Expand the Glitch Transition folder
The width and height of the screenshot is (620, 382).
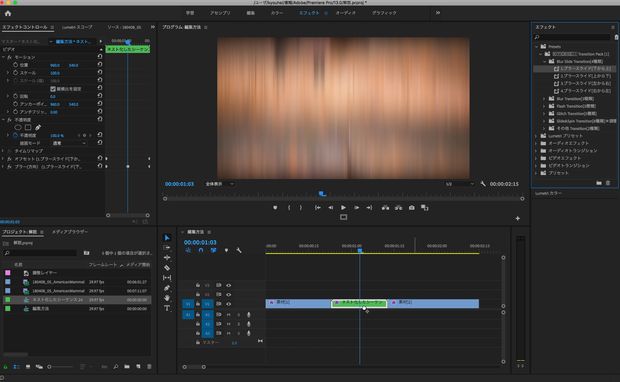click(x=544, y=113)
